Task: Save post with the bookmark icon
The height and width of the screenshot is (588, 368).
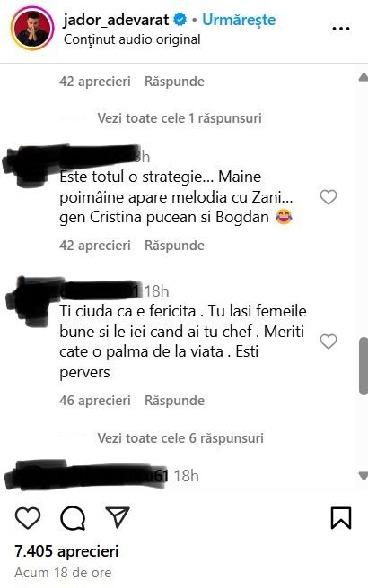Action: pos(341,518)
